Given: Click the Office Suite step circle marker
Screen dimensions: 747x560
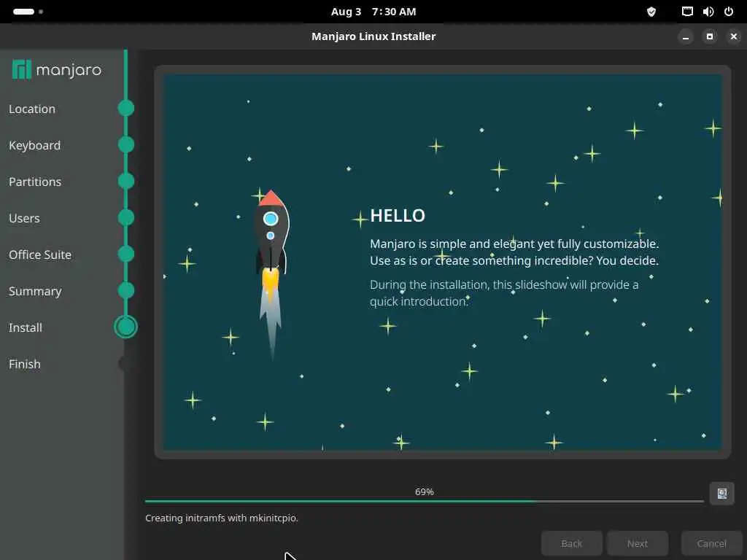Looking at the screenshot, I should point(126,254).
